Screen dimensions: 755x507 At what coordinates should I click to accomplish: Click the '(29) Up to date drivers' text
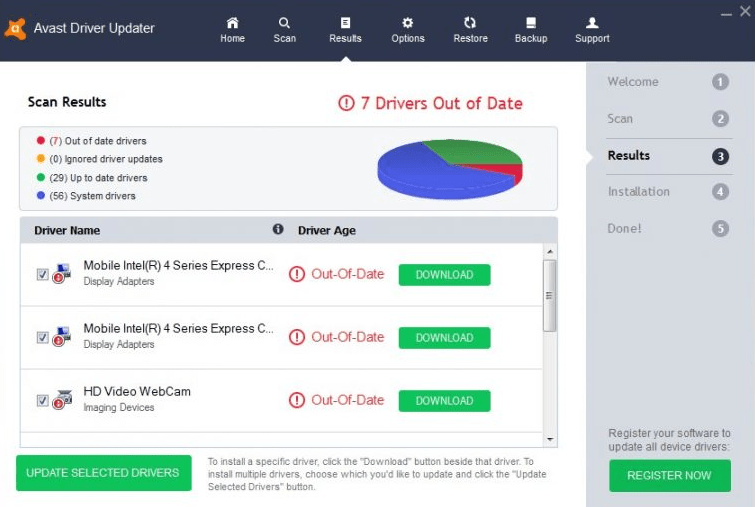98,178
